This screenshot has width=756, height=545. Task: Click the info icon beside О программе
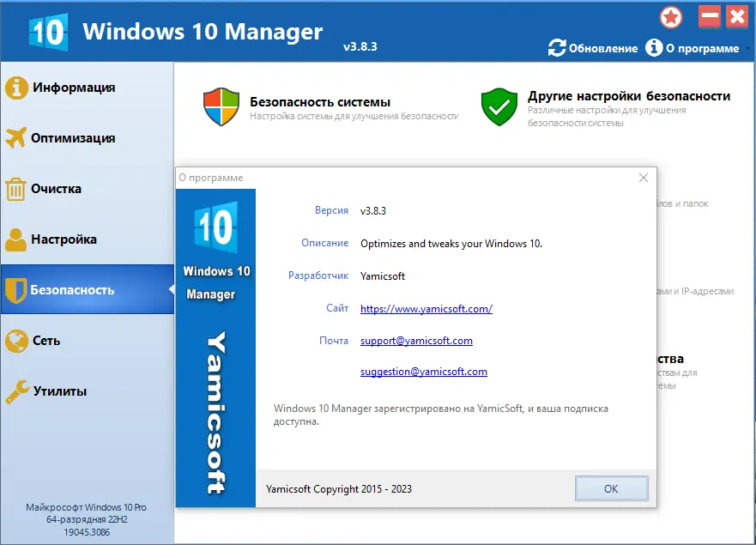pos(654,48)
